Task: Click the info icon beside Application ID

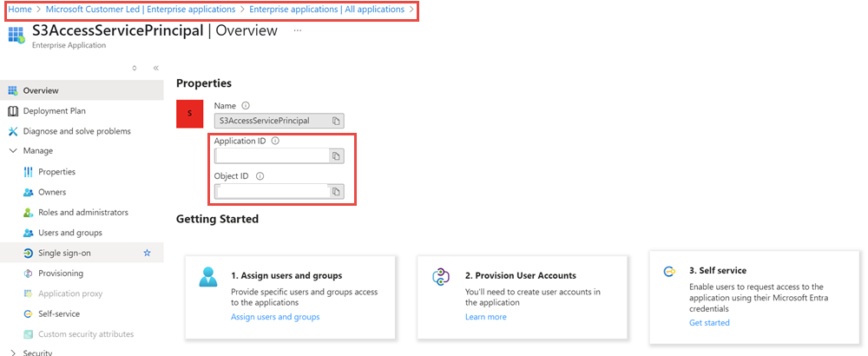Action: (x=275, y=141)
